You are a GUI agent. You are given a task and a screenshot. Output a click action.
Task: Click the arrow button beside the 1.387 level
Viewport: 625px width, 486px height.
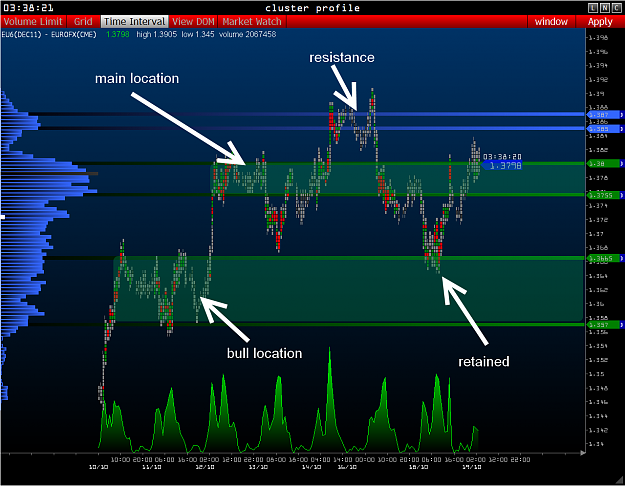tap(621, 115)
